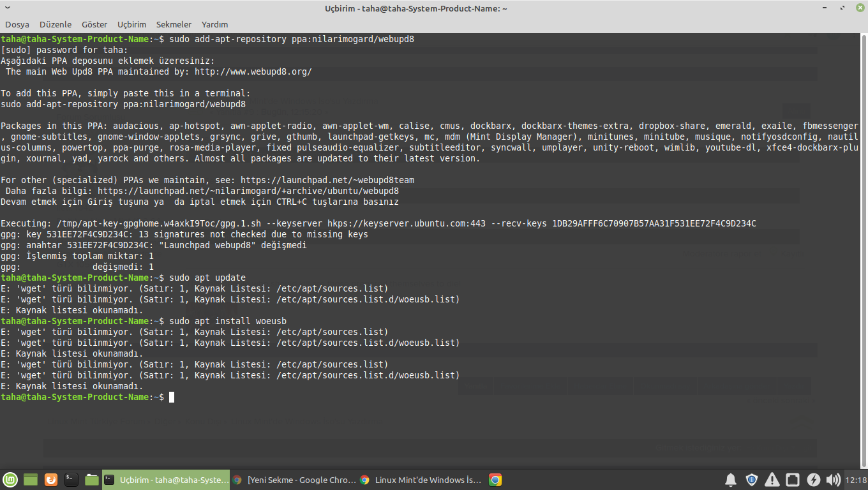Click "To add this PPA, simply paste" line
Image resolution: width=868 pixels, height=490 pixels.
(126, 93)
